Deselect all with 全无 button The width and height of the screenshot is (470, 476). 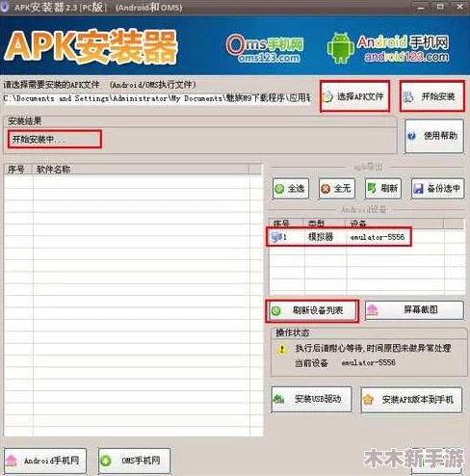(337, 189)
